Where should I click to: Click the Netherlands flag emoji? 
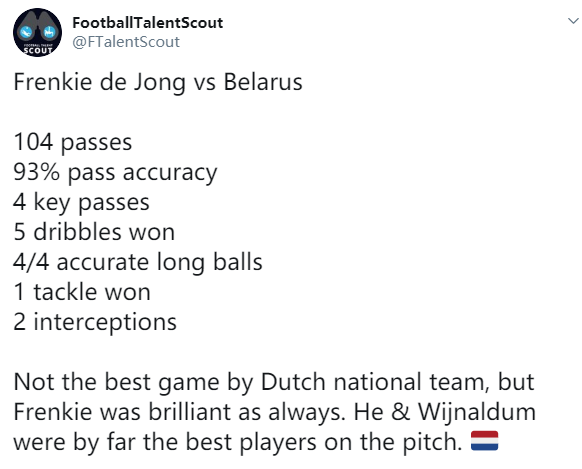[484, 440]
